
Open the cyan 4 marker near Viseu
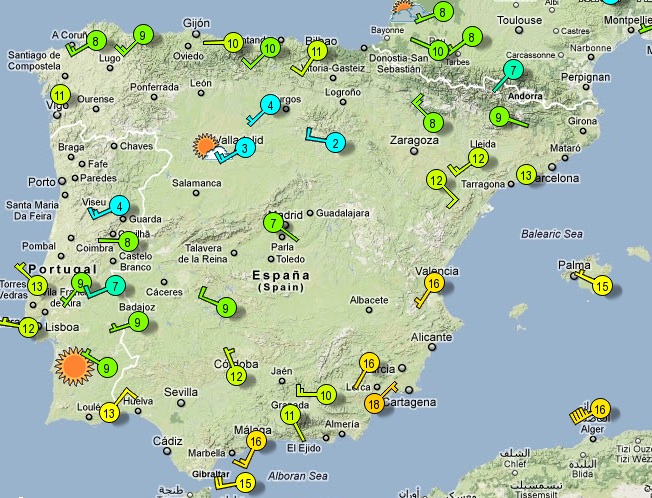pyautogui.click(x=120, y=206)
